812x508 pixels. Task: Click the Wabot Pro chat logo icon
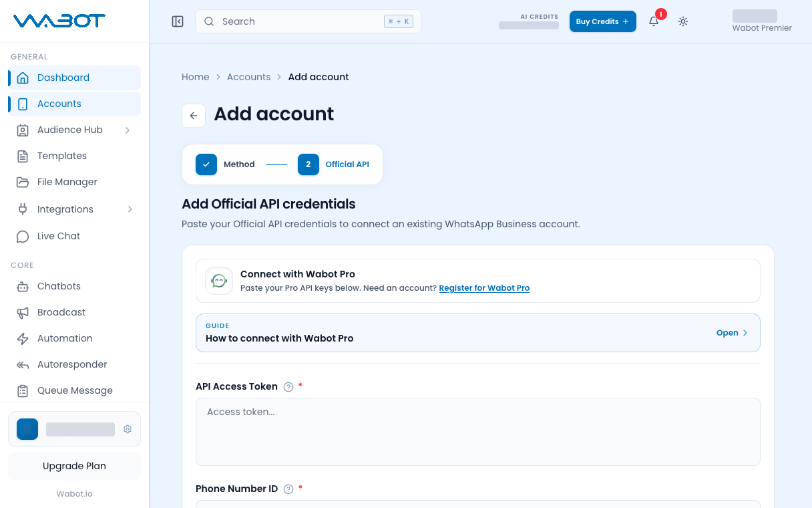point(219,281)
